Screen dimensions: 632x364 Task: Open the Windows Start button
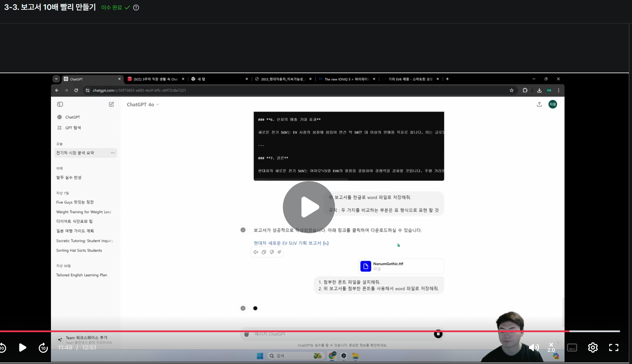260,356
